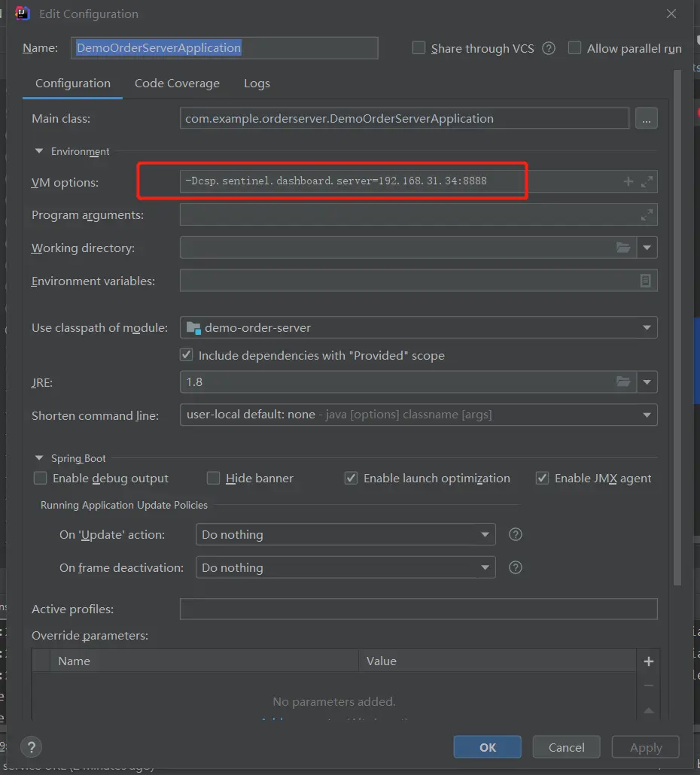Open help for 'Update' action policy
Image resolution: width=700 pixels, height=775 pixels.
(x=516, y=534)
